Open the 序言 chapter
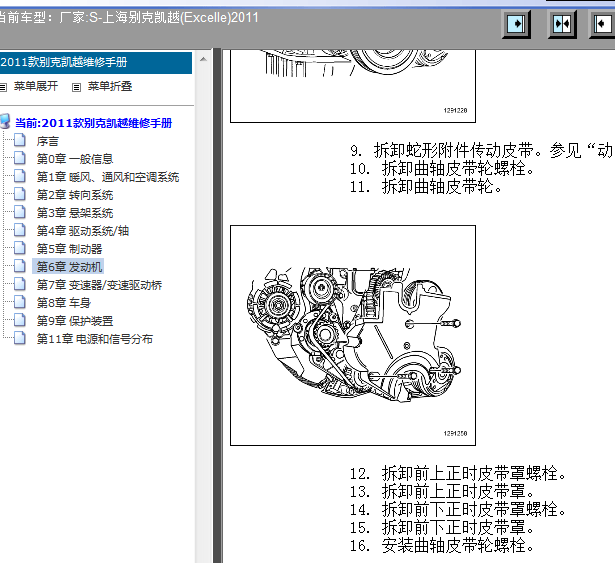Image resolution: width=615 pixels, height=563 pixels. click(x=47, y=141)
